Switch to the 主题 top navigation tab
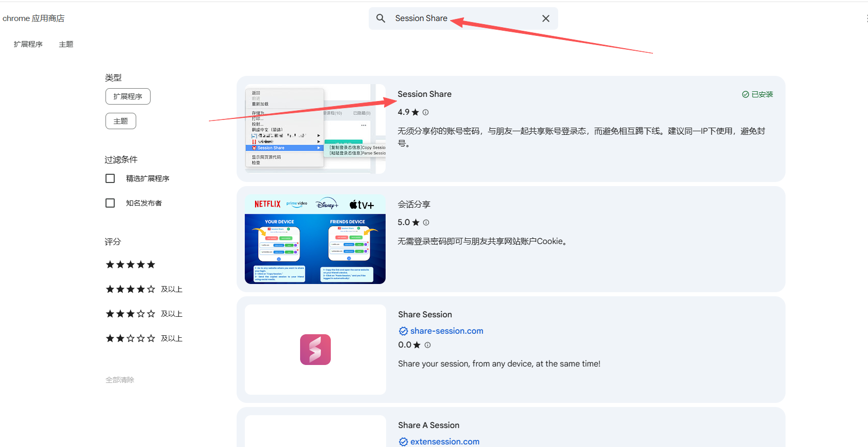 pos(66,44)
